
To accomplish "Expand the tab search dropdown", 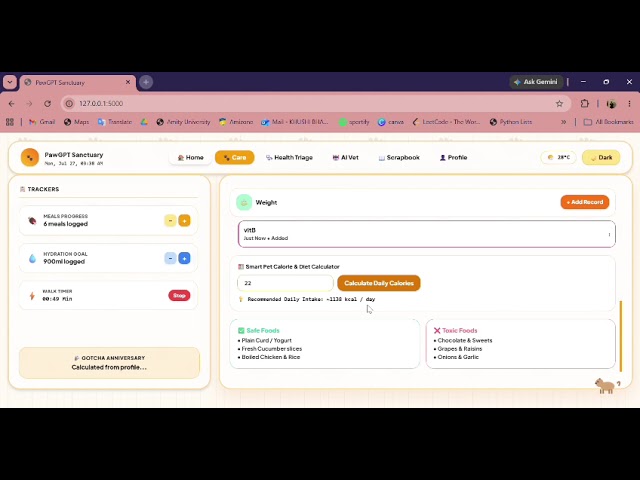I will pyautogui.click(x=10, y=82).
